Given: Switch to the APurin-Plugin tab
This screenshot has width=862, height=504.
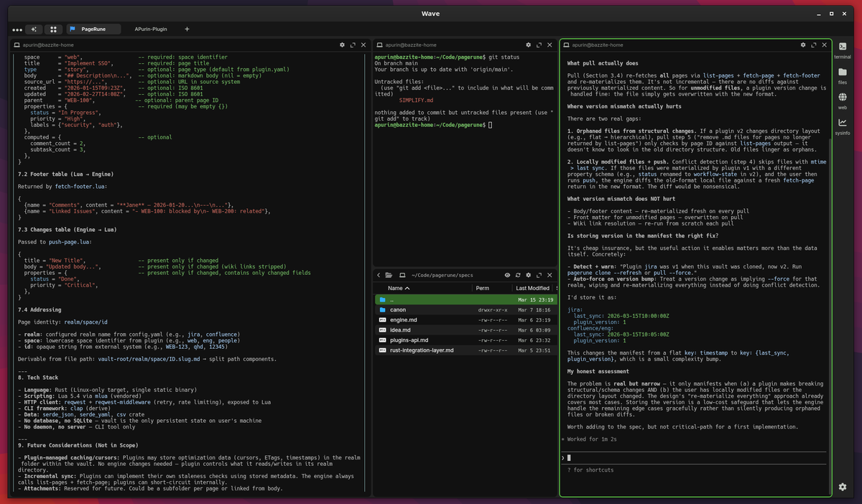Looking at the screenshot, I should pyautogui.click(x=150, y=29).
